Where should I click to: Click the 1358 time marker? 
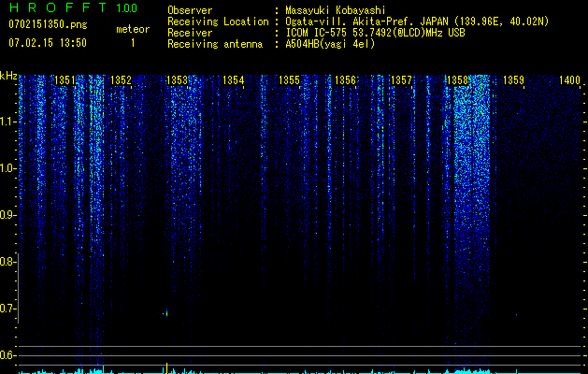[458, 79]
